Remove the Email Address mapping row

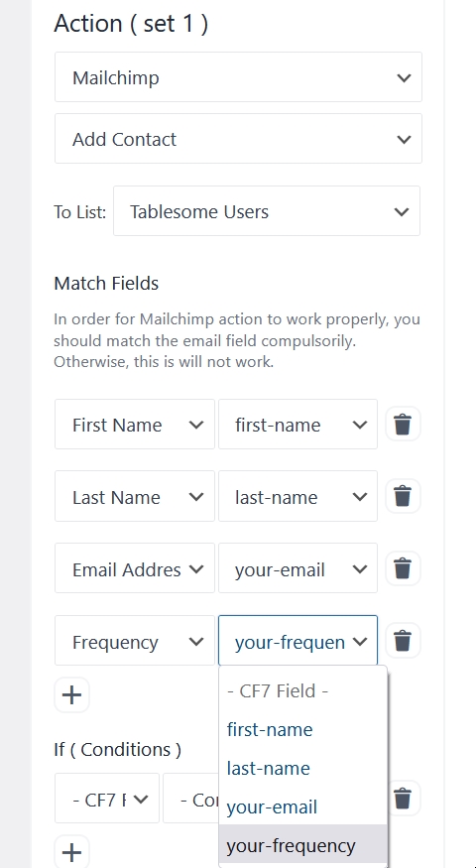point(403,568)
